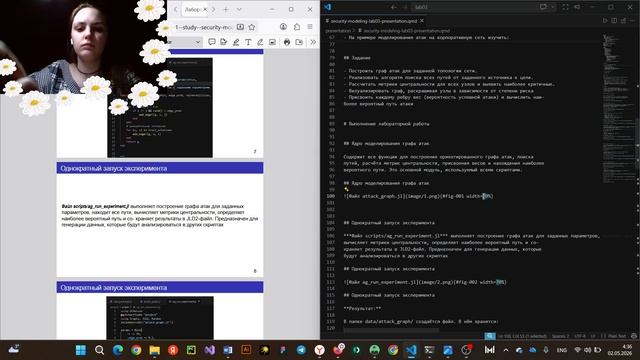640x360 pixels.
Task: Open Windows taskbar search
Action: click(99, 350)
